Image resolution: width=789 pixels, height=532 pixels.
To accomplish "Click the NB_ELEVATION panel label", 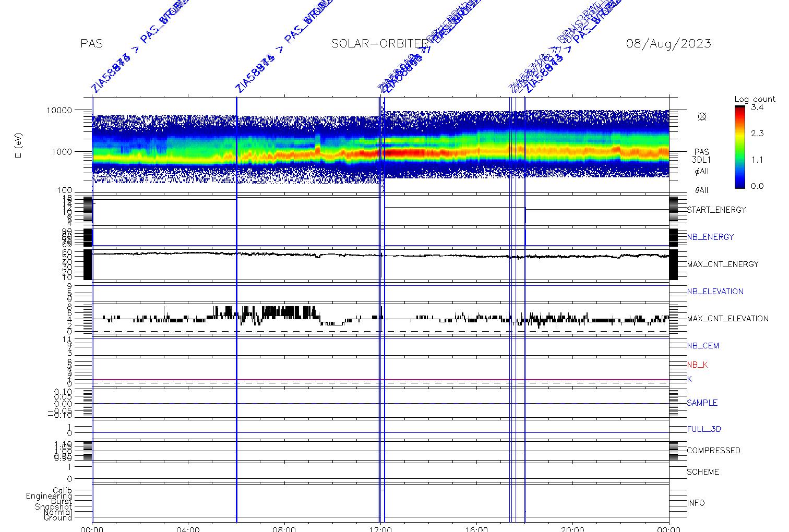I will [x=715, y=292].
